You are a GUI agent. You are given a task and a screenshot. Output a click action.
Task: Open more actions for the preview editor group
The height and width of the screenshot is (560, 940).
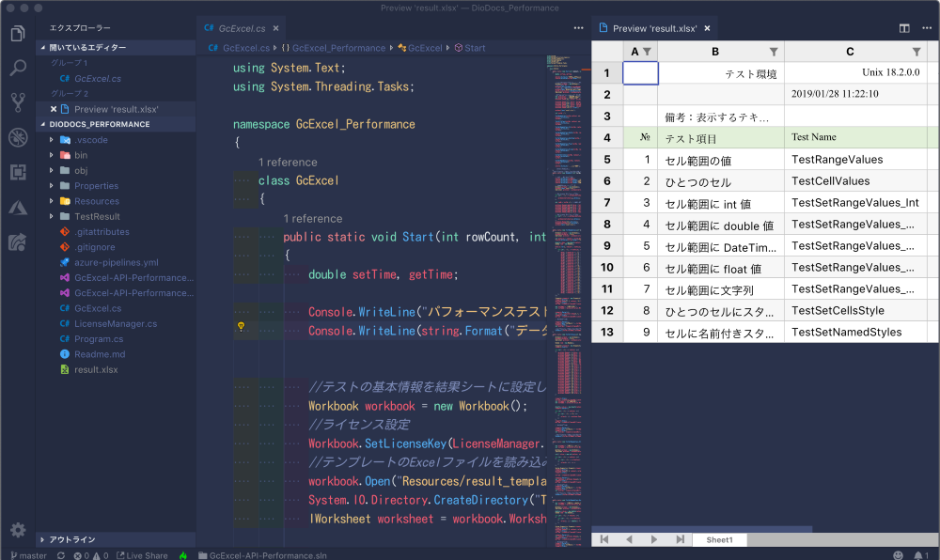click(x=927, y=28)
